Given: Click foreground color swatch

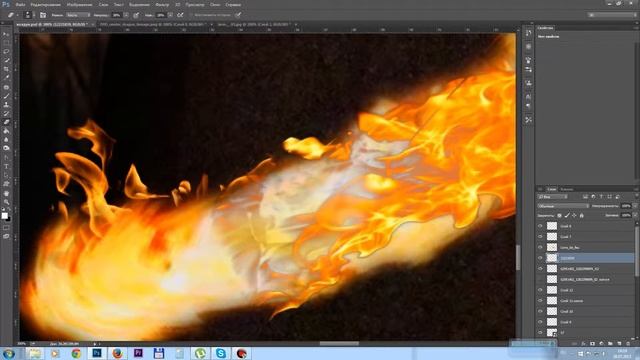Looking at the screenshot, I should click(4, 216).
